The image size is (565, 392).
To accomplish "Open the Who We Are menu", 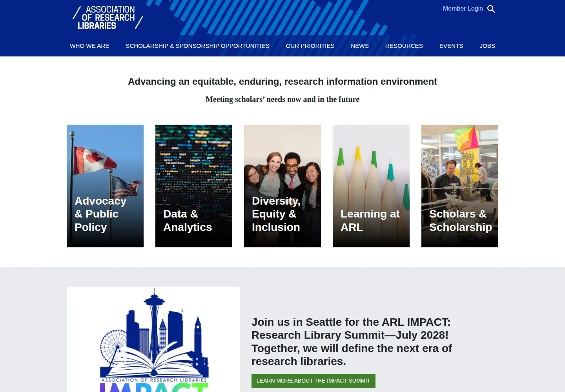I will (89, 46).
